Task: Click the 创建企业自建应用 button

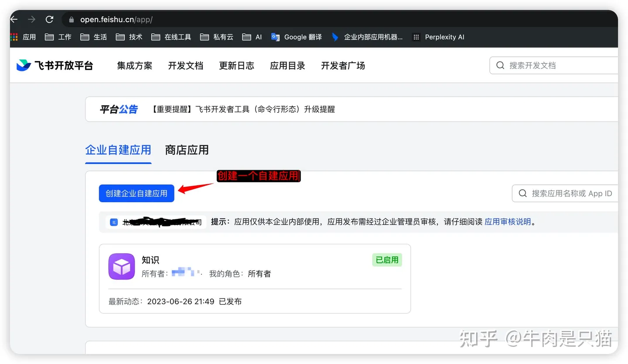Action: (137, 193)
